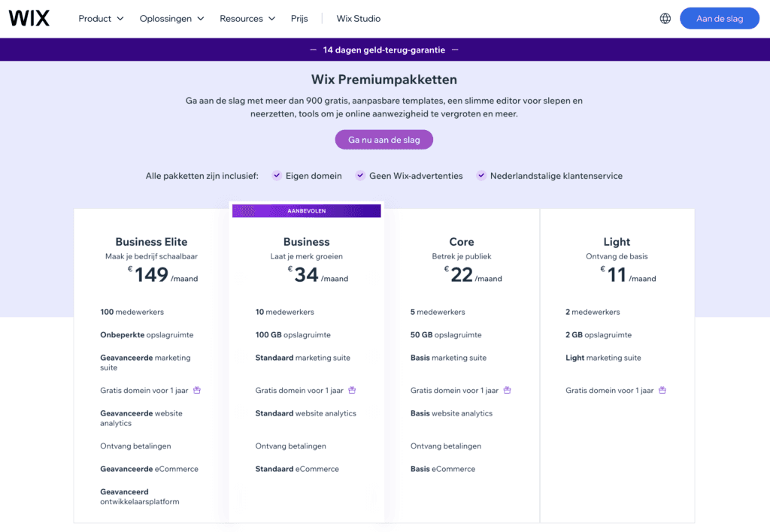The image size is (770, 532).
Task: Click '5 medewerkers' text
Action: point(438,312)
